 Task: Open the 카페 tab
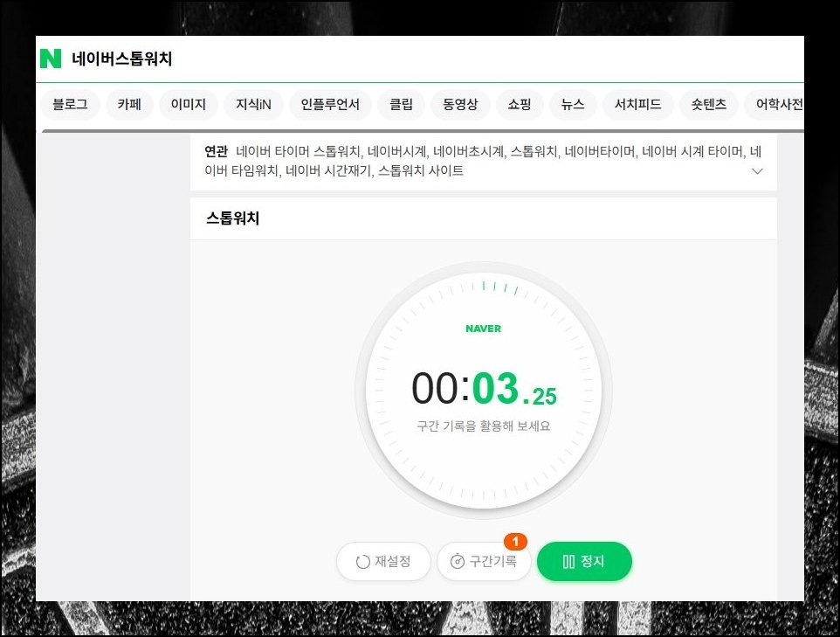pyautogui.click(x=129, y=104)
